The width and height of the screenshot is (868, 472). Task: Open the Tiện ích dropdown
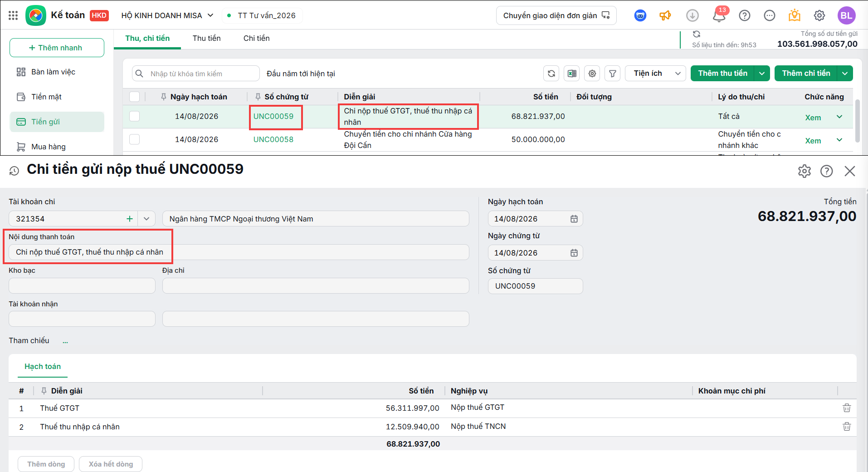tap(655, 74)
